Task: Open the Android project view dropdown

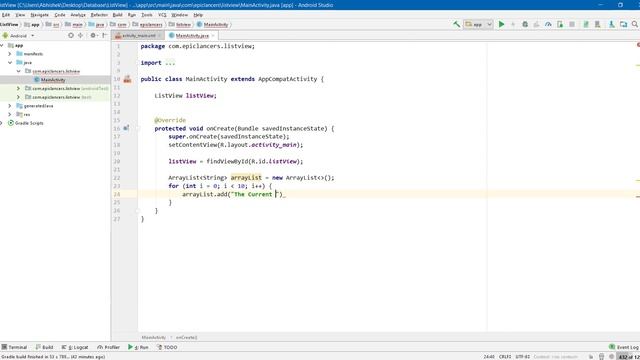Action: coord(19,36)
